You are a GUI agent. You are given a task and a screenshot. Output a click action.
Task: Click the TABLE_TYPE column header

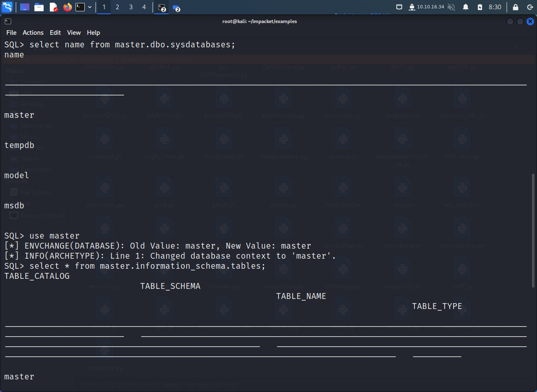click(x=437, y=306)
